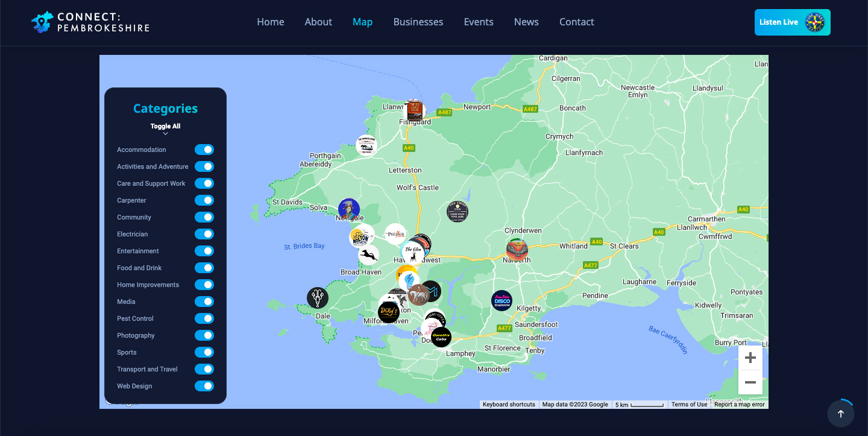The width and height of the screenshot is (868, 436).
Task: Click the Carmarthen label on the map
Action: (x=706, y=219)
